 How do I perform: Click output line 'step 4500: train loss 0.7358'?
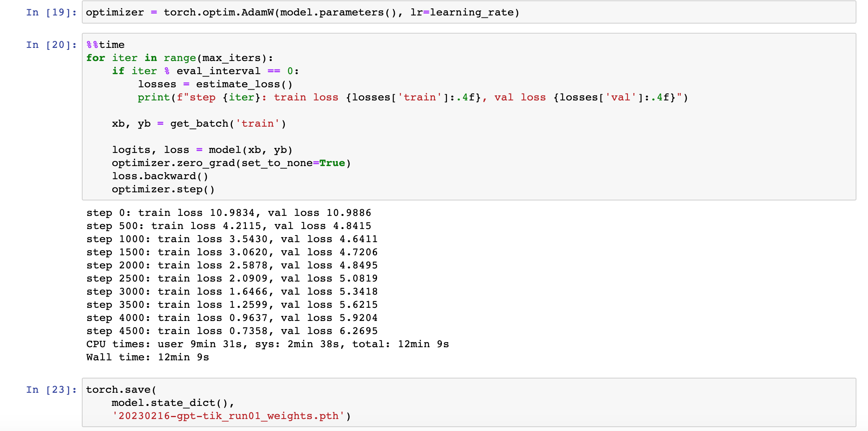coord(232,331)
